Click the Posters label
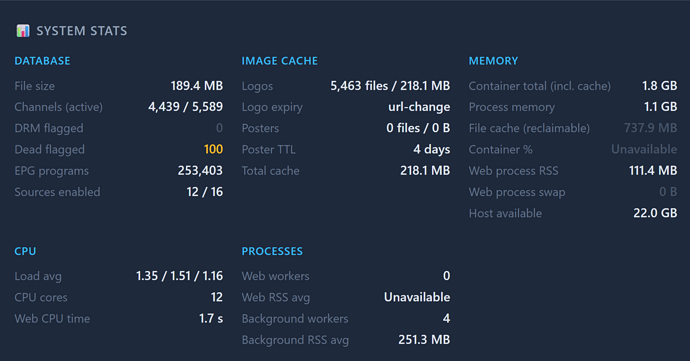Screen dimensions: 690x361 [260, 128]
